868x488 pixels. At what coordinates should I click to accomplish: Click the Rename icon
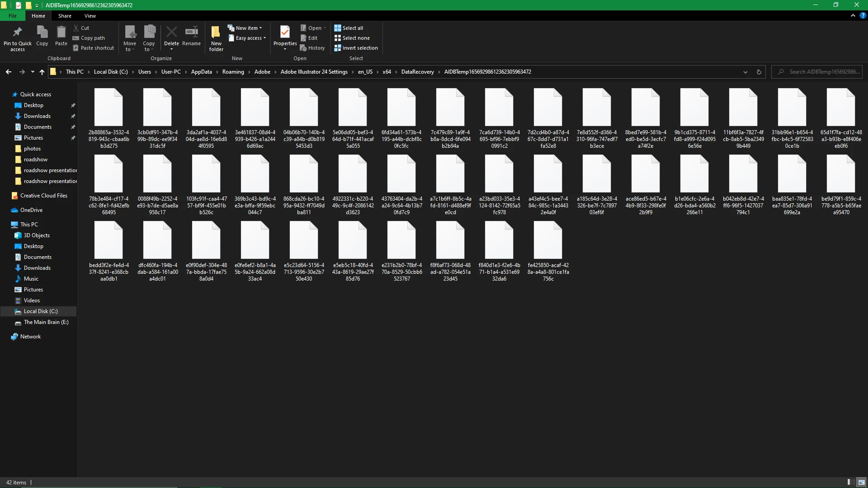pyautogui.click(x=191, y=33)
